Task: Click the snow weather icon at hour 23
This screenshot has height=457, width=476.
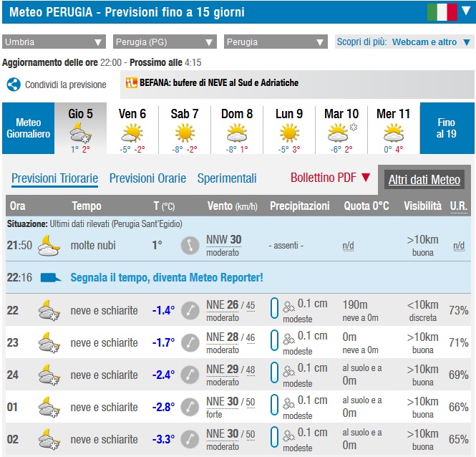Action: point(49,342)
